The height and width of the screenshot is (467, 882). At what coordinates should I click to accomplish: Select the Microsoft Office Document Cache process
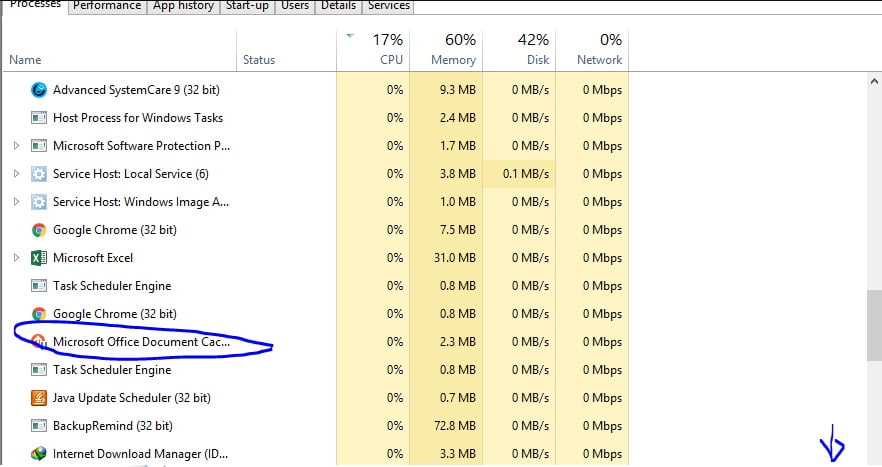(x=141, y=342)
